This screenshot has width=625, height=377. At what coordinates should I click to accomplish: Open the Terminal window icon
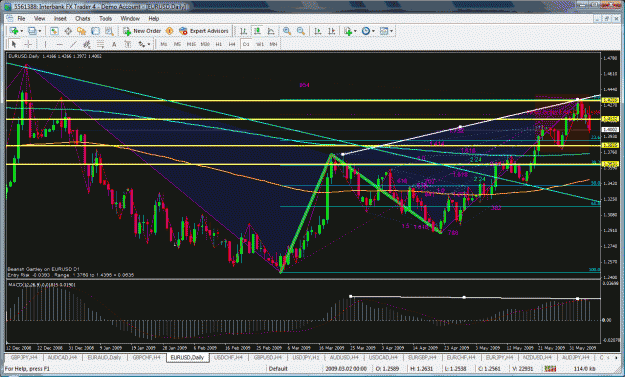pyautogui.click(x=95, y=31)
